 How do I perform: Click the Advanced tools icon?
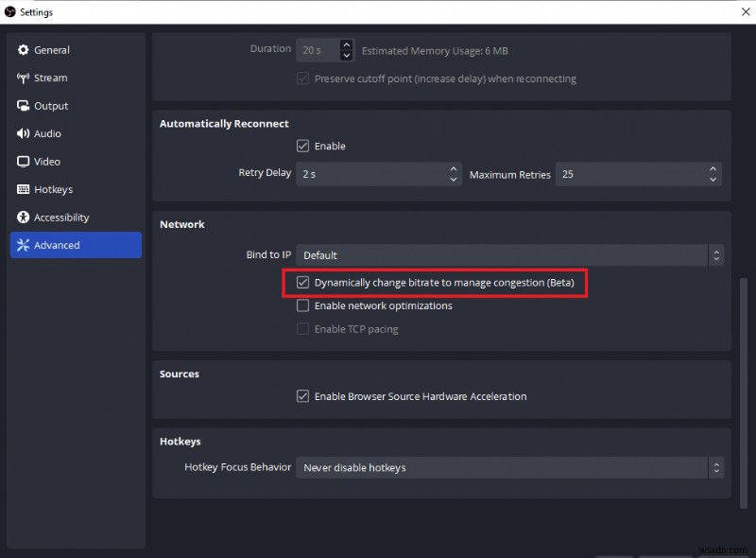coord(23,245)
